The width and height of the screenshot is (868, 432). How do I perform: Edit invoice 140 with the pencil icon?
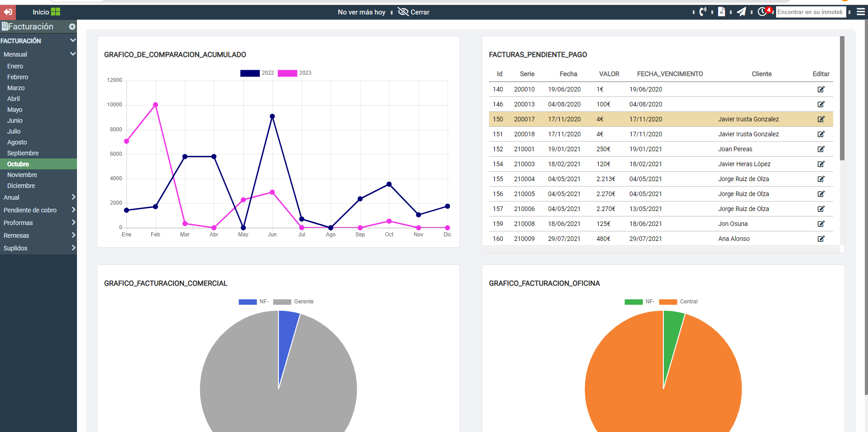(x=821, y=89)
